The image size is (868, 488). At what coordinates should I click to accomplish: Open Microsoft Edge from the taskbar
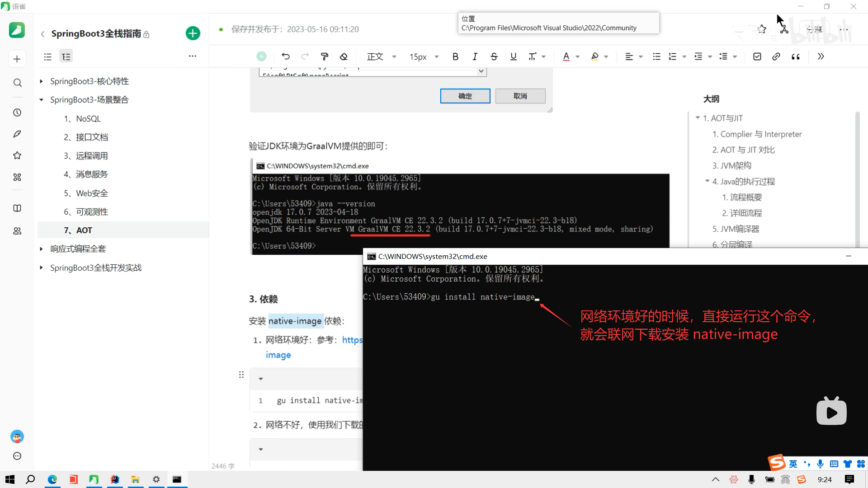point(52,479)
